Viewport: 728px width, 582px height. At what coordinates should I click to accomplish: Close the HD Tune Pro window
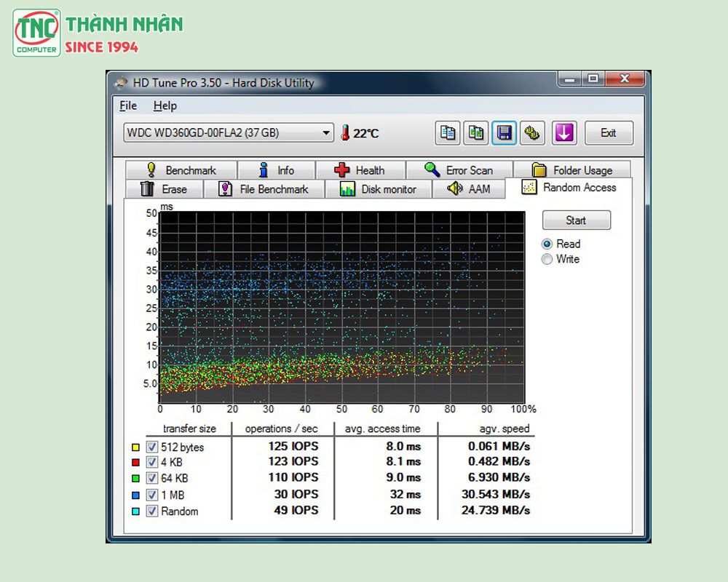coord(625,79)
